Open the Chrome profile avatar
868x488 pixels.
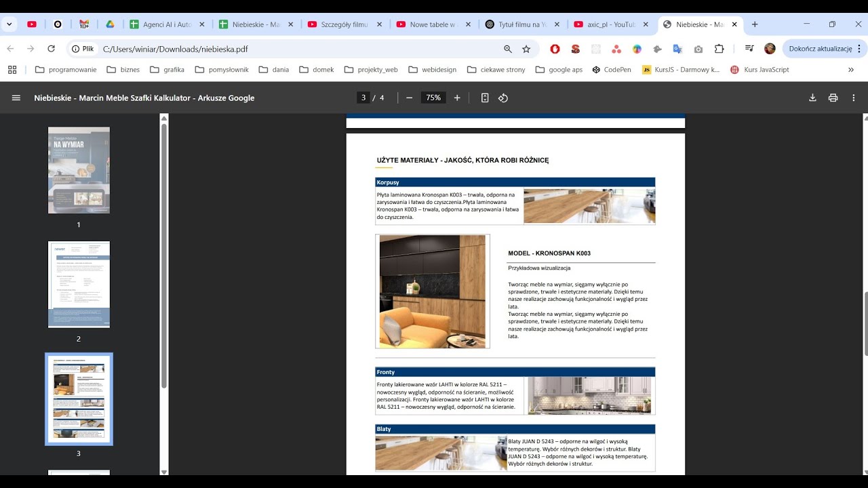(x=770, y=49)
